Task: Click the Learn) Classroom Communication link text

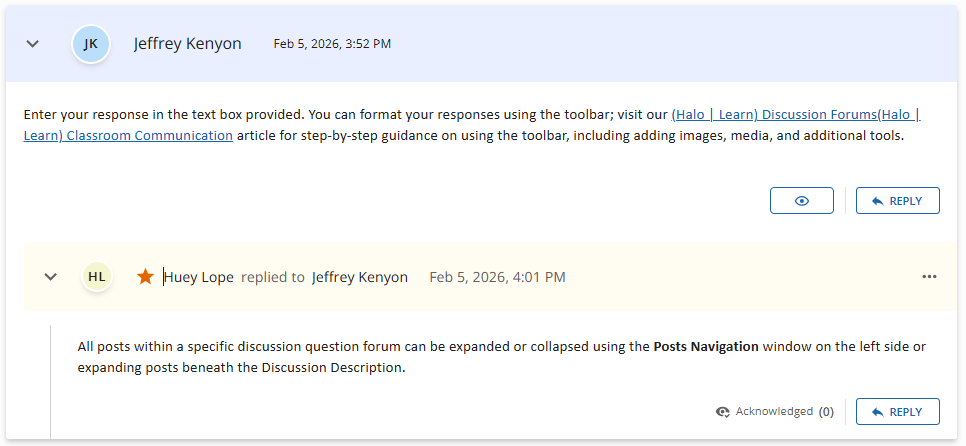Action: tap(128, 136)
